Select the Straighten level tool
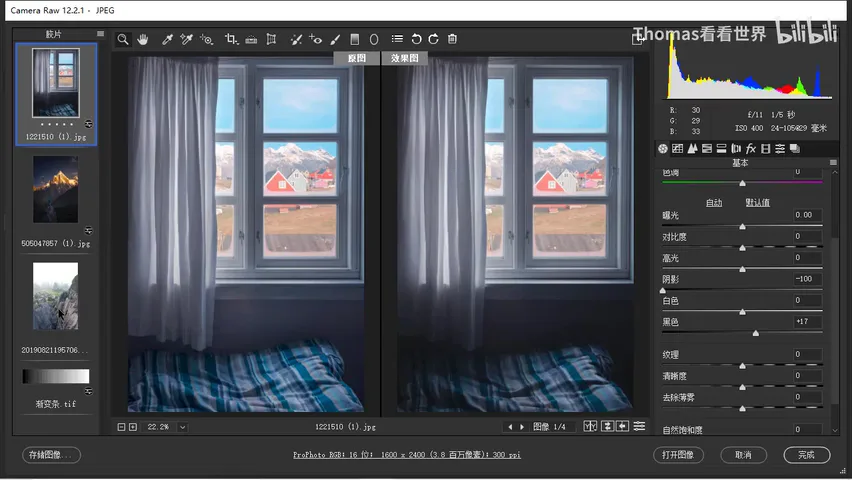 coord(251,39)
